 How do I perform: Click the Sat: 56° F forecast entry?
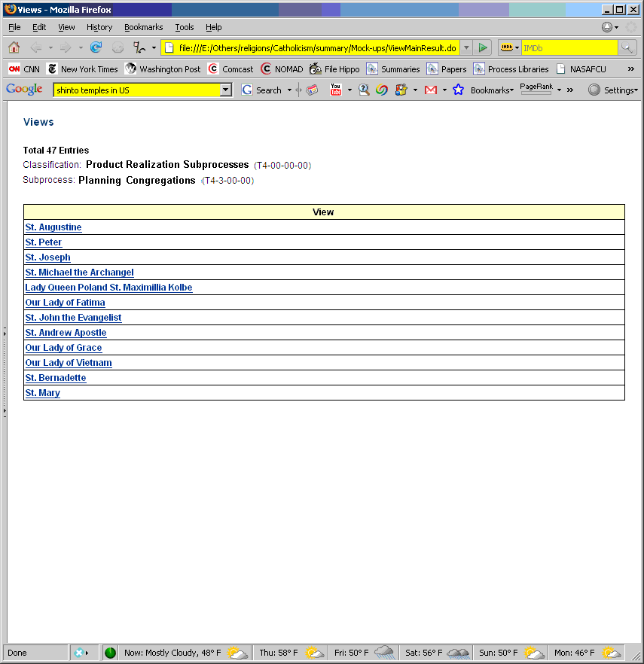pos(437,653)
